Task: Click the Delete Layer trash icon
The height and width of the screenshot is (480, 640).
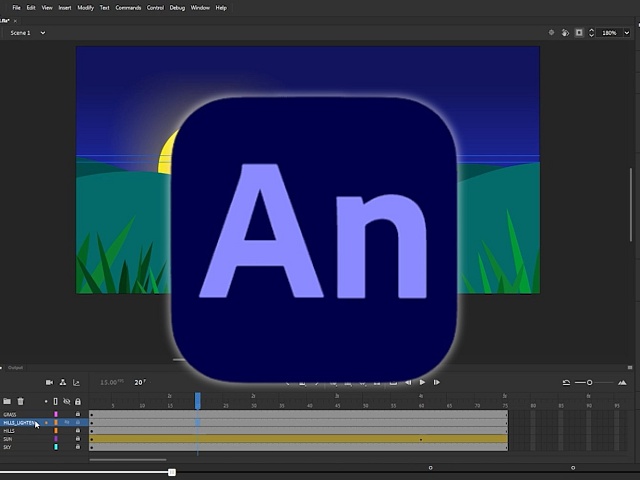Action: tap(20, 401)
